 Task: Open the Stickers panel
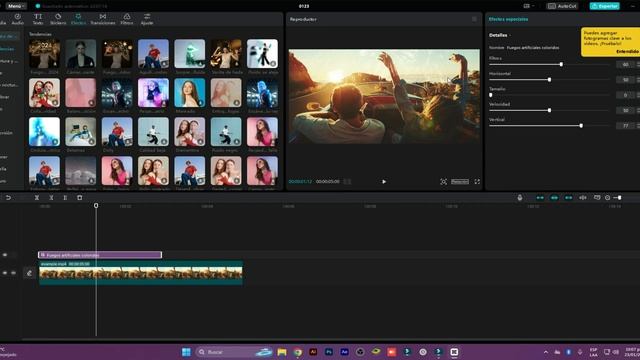click(58, 19)
